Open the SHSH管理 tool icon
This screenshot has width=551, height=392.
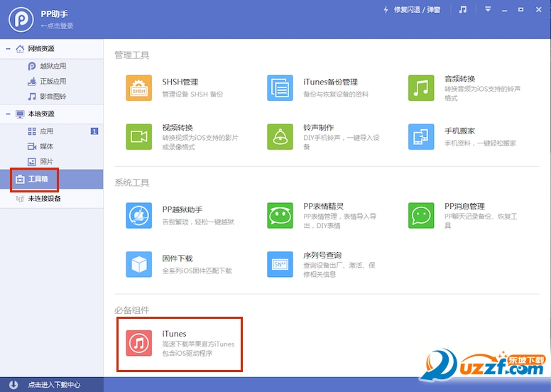tap(138, 88)
